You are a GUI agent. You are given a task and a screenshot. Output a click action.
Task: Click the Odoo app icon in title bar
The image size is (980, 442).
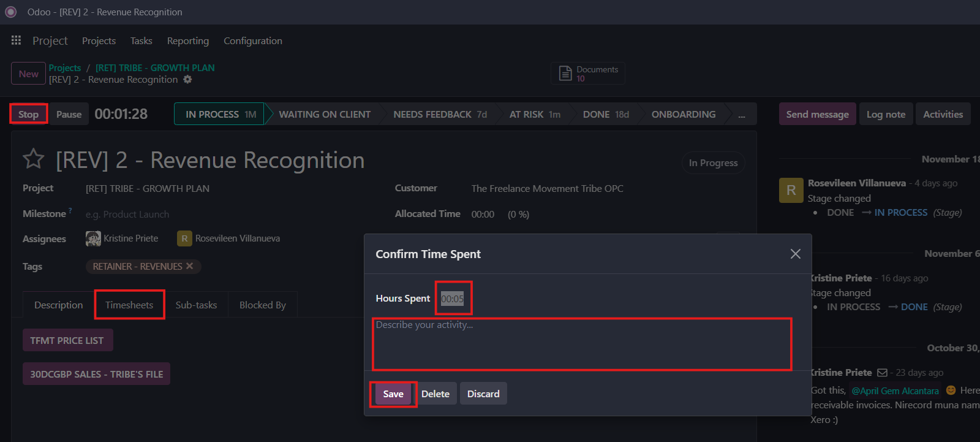click(x=11, y=12)
